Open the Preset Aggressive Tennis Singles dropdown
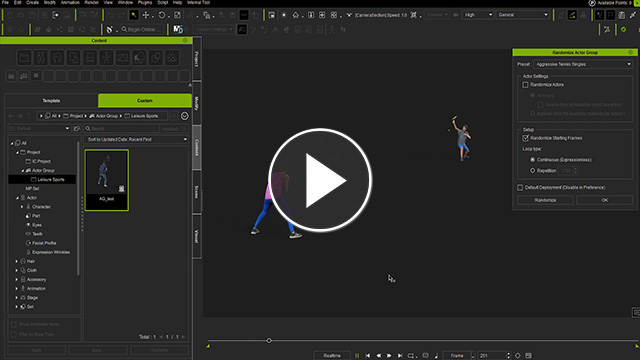The image size is (640, 360). point(583,64)
